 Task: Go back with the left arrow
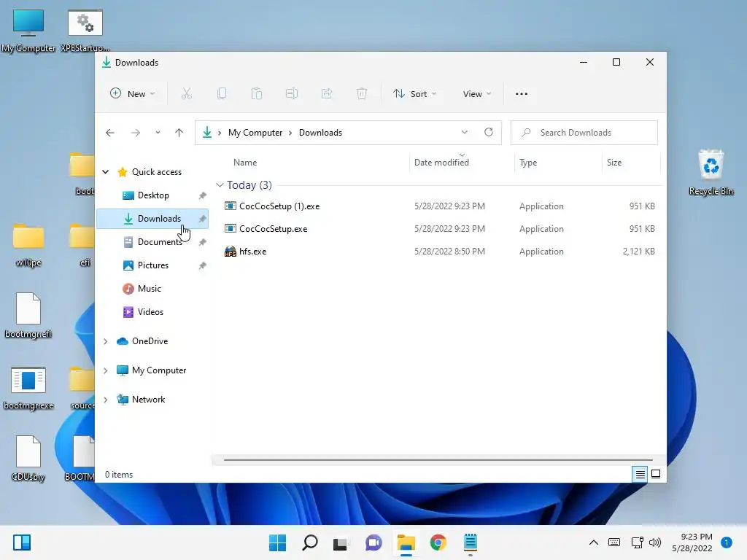coord(110,133)
